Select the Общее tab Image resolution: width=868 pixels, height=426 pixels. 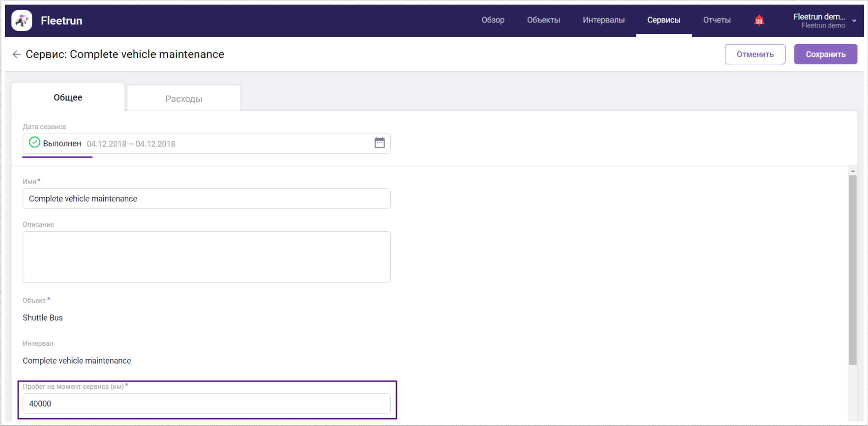coord(68,97)
